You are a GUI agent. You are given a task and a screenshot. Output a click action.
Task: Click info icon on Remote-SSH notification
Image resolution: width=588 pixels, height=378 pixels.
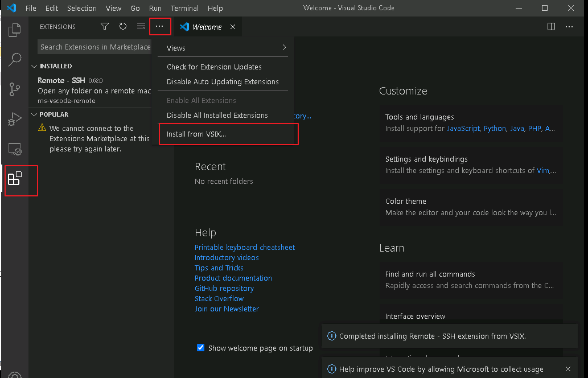331,336
